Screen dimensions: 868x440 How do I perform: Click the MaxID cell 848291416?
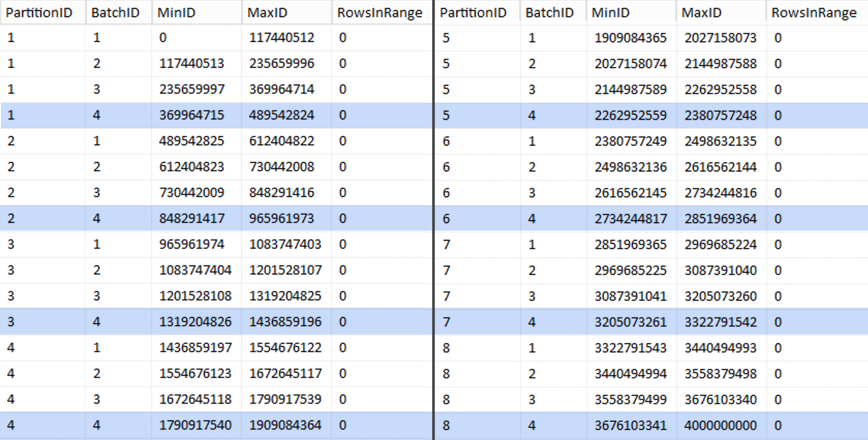(286, 193)
